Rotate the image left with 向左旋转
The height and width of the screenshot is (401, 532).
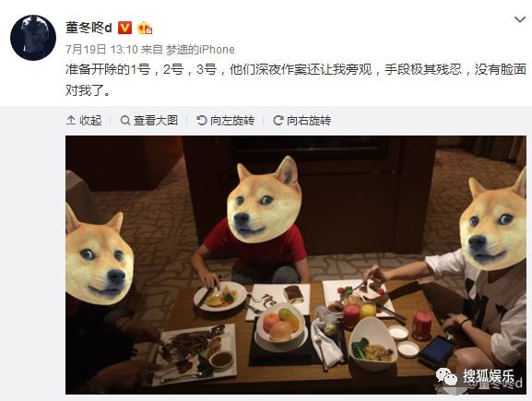point(226,121)
